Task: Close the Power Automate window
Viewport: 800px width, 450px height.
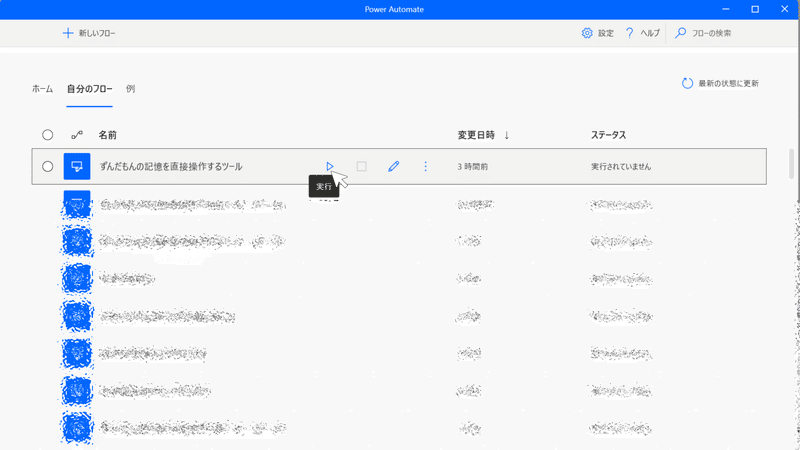Action: click(x=785, y=9)
